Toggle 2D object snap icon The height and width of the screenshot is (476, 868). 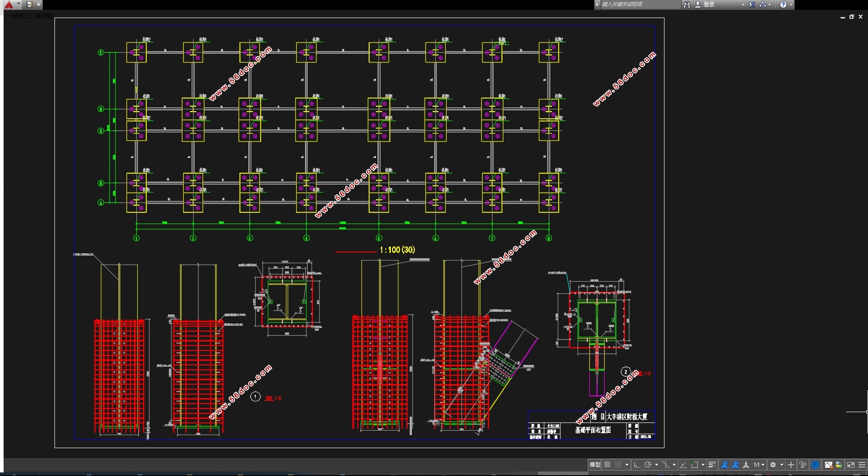[695, 465]
